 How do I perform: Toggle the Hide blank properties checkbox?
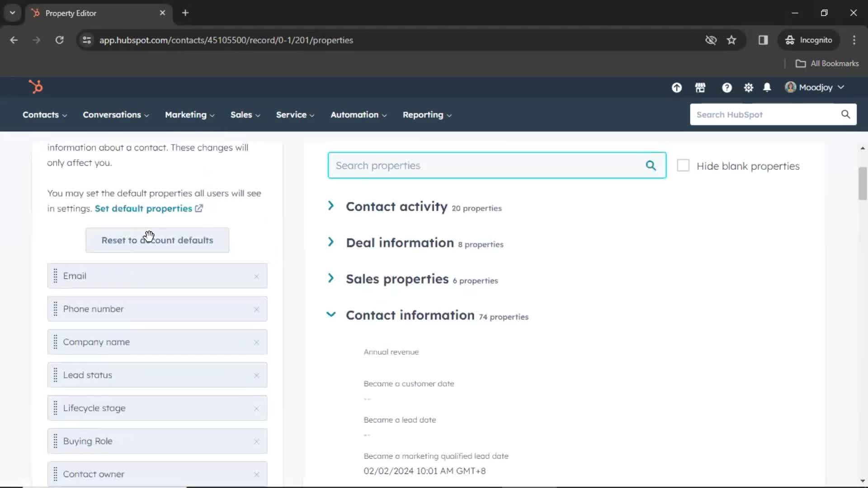[683, 166]
